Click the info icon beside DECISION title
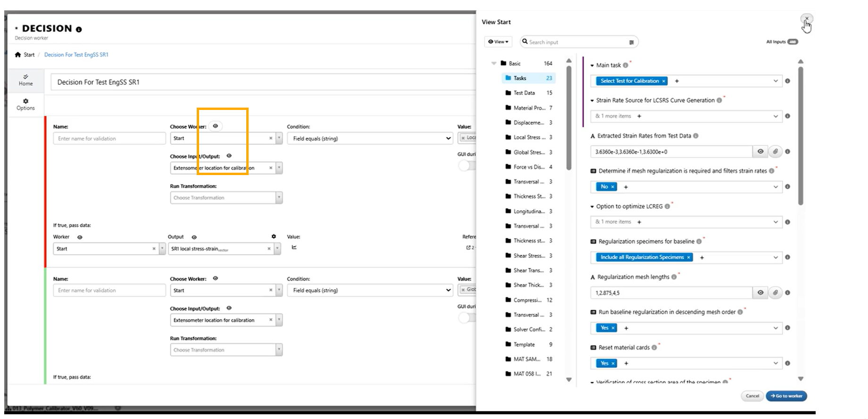 79,29
